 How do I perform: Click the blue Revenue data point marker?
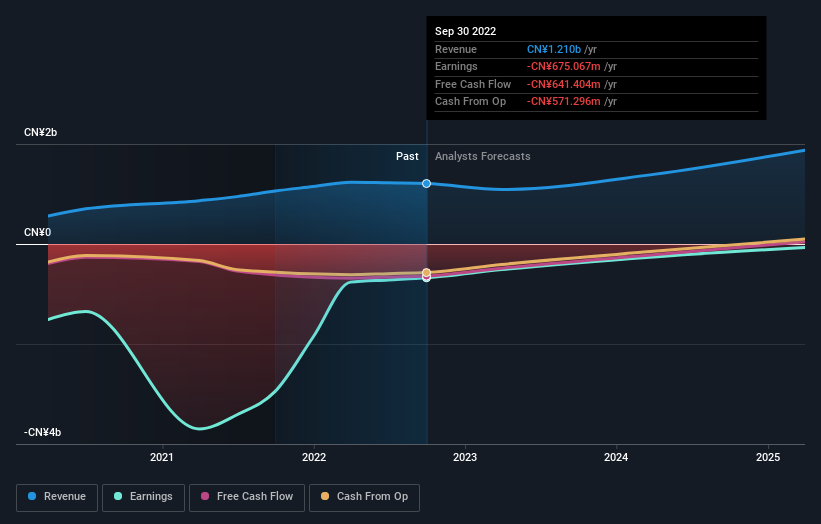427,183
